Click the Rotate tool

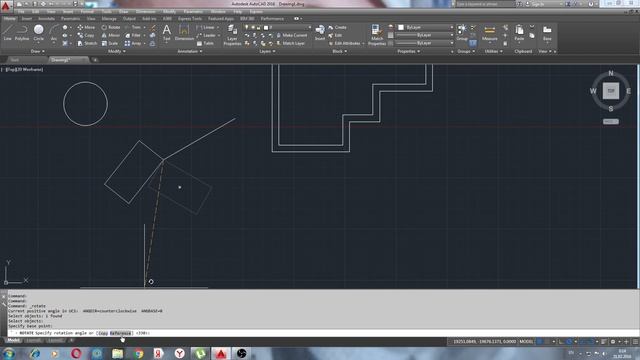111,27
